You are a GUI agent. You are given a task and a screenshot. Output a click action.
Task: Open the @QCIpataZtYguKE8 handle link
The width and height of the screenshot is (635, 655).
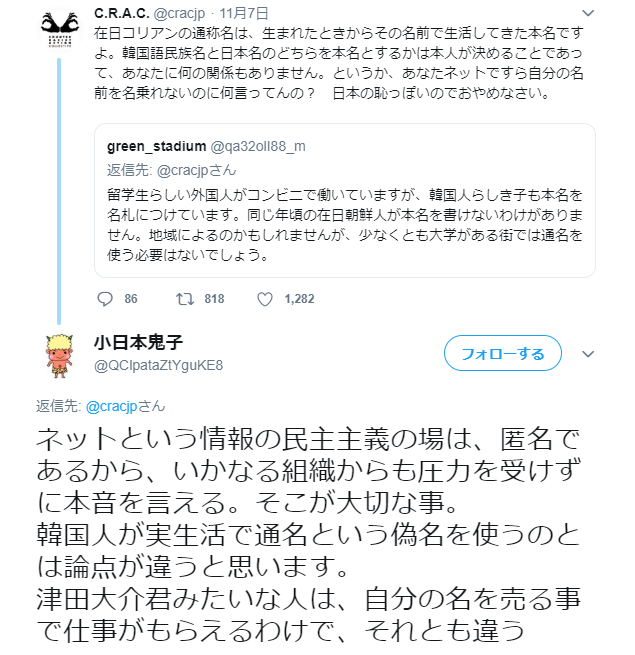158,365
